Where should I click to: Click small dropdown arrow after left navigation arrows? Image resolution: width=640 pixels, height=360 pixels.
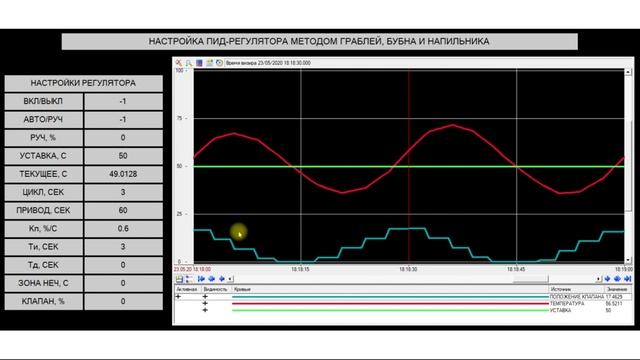click(230, 279)
